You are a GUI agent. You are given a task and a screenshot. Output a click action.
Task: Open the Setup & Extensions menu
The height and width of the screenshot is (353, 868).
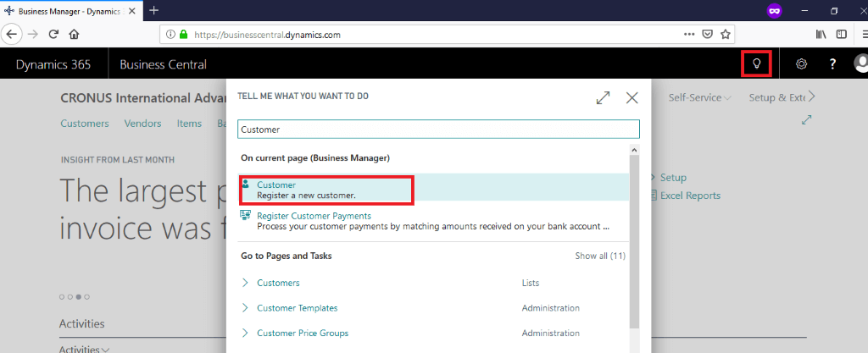pyautogui.click(x=776, y=98)
